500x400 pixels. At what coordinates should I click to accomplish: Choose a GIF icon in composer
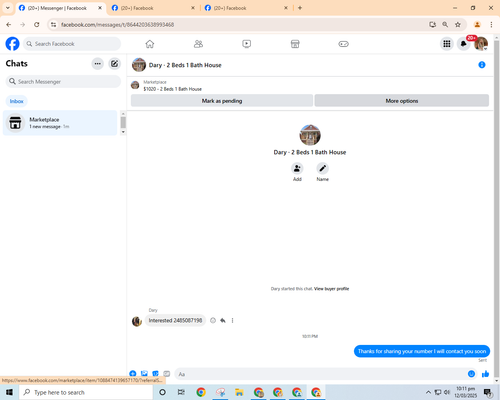point(167,374)
